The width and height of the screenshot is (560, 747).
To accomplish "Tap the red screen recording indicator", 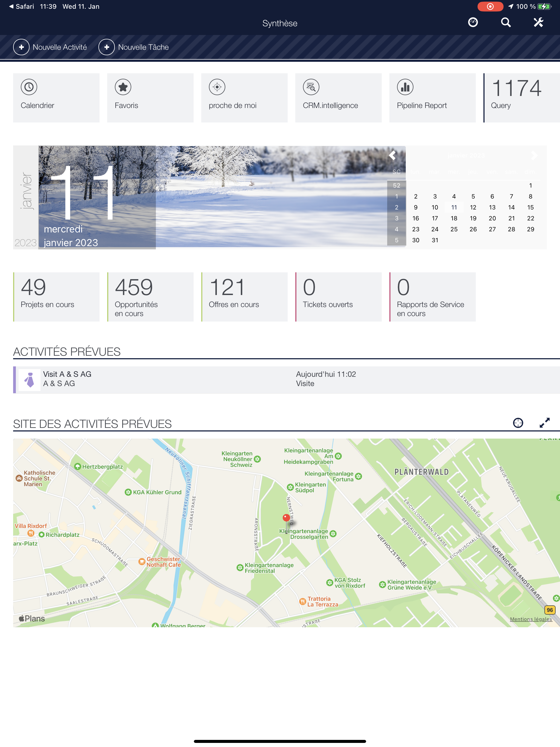I will point(490,6).
